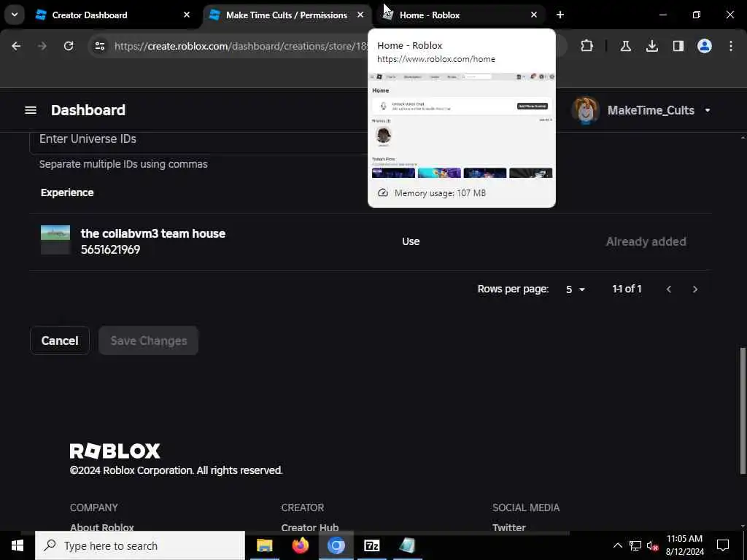The width and height of the screenshot is (747, 560).
Task: Open the Chrome profile avatar
Action: [x=705, y=46]
